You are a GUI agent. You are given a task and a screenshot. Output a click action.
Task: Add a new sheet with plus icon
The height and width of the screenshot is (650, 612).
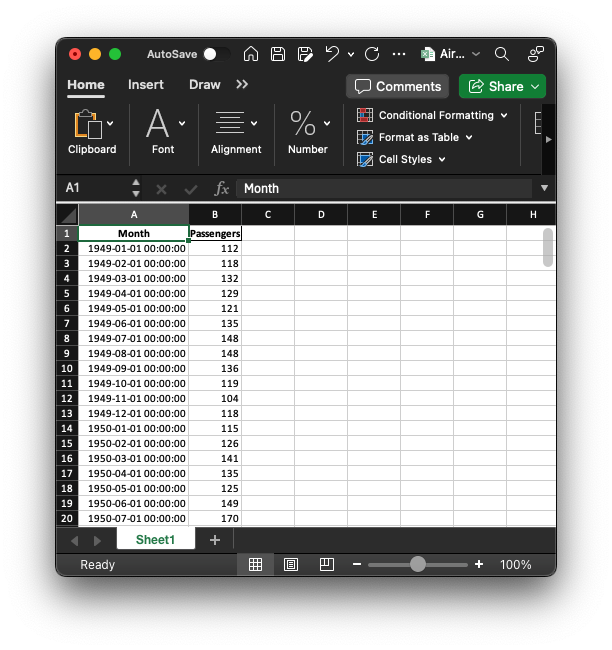click(x=214, y=540)
